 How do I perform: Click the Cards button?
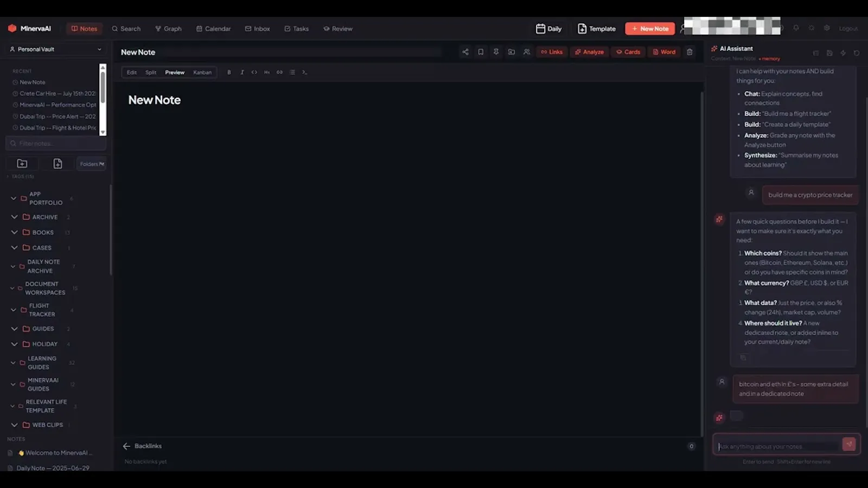[628, 52]
